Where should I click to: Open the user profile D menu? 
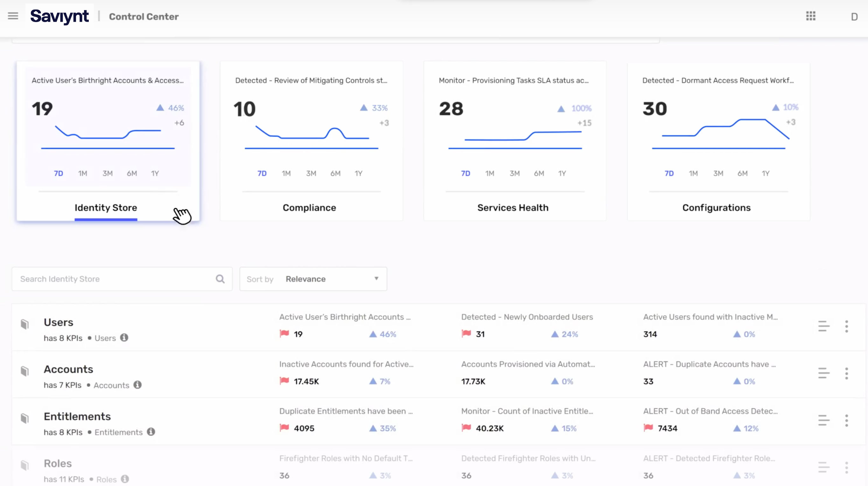pyautogui.click(x=854, y=17)
